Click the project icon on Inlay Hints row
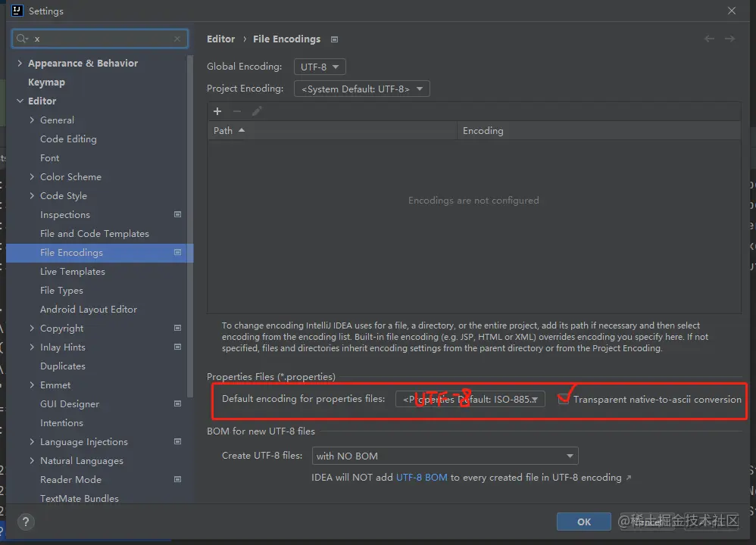 (177, 347)
